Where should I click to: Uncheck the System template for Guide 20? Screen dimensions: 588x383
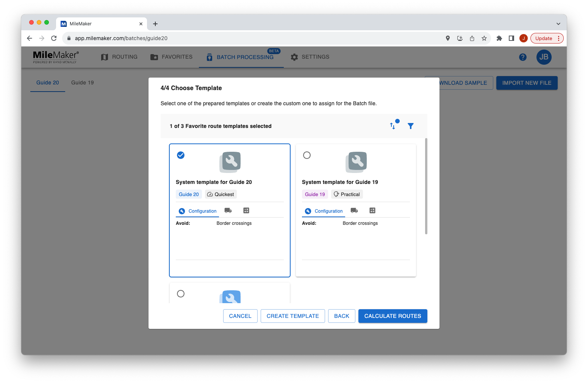pyautogui.click(x=181, y=155)
